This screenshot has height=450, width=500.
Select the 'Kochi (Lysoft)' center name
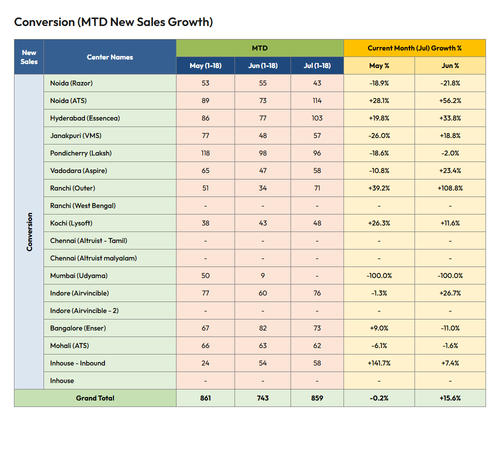71,223
